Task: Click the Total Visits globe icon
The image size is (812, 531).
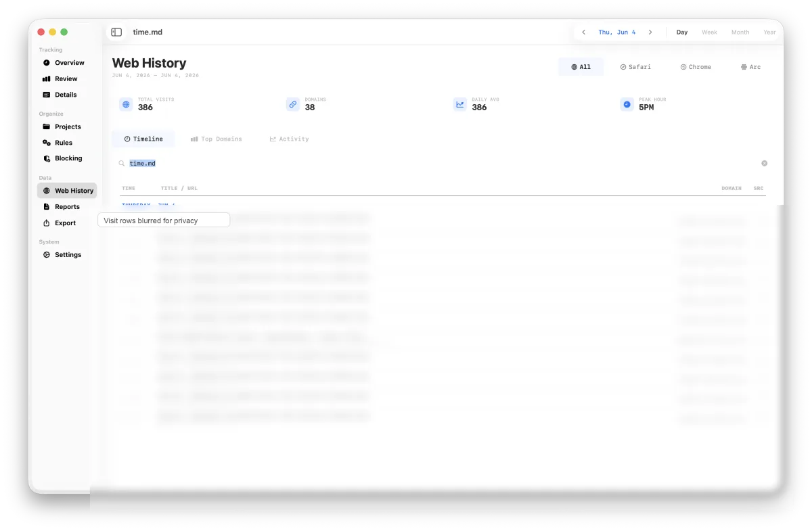Action: pos(126,104)
